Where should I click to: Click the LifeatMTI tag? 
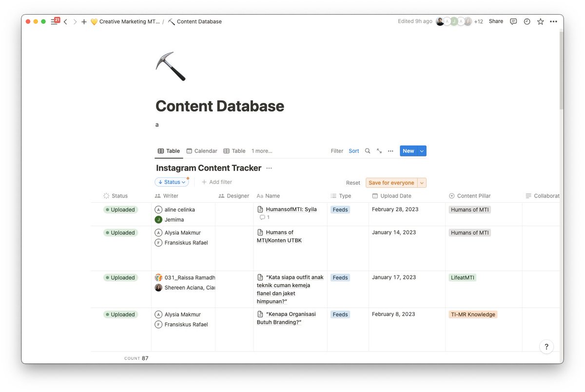coord(462,277)
